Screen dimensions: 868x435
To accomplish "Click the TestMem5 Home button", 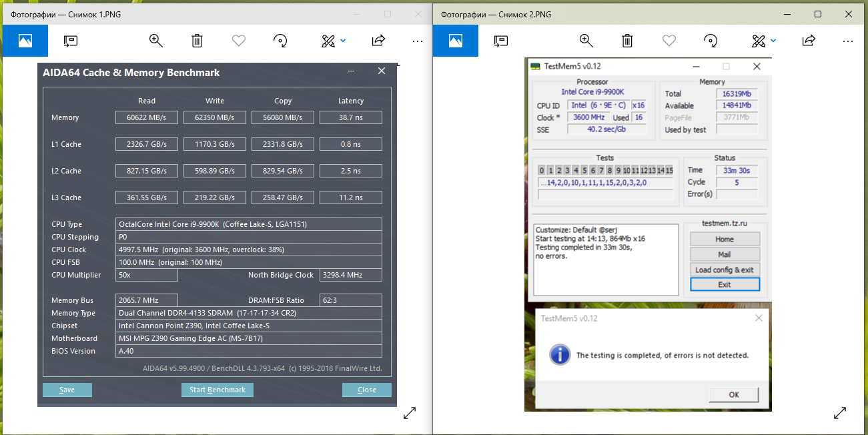I will [725, 239].
